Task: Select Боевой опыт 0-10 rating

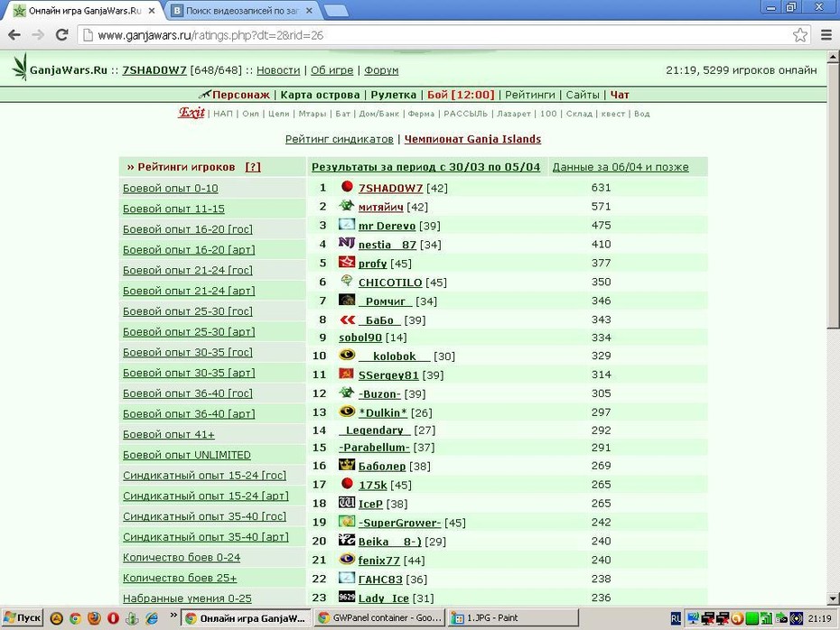Action: [x=171, y=189]
